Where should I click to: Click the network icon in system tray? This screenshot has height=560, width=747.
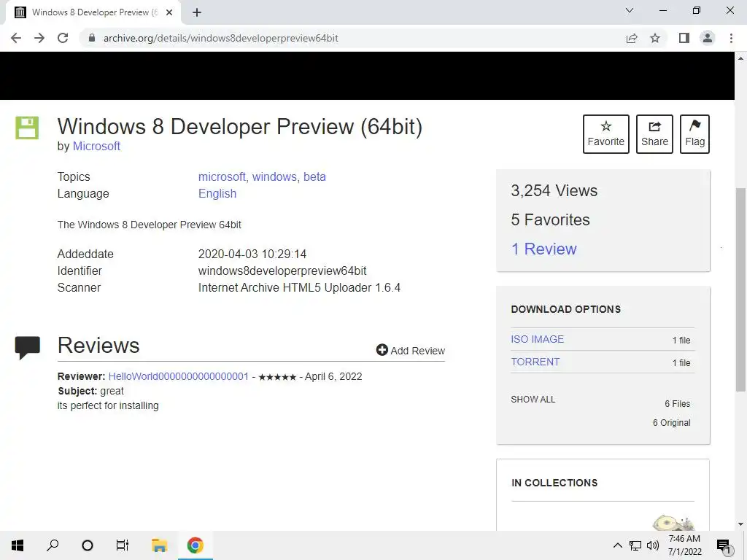(635, 545)
